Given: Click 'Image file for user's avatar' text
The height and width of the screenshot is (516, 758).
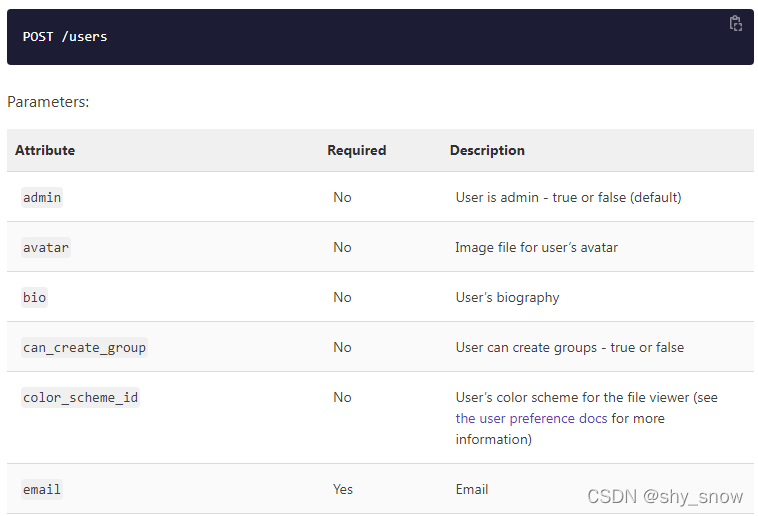Looking at the screenshot, I should [536, 247].
